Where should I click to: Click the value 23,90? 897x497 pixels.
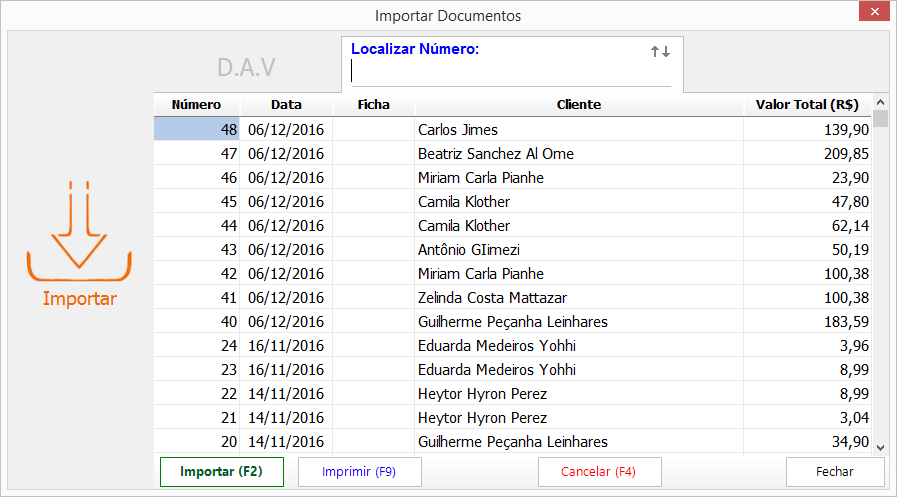(850, 178)
